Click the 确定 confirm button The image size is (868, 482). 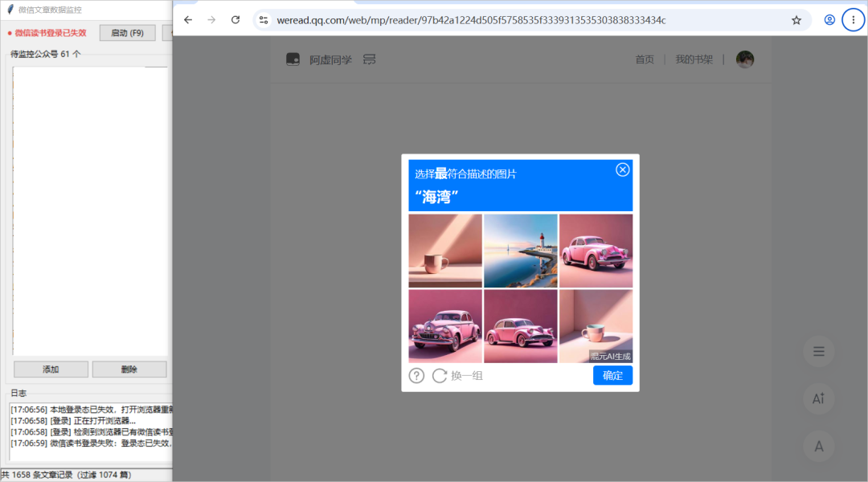pos(612,375)
